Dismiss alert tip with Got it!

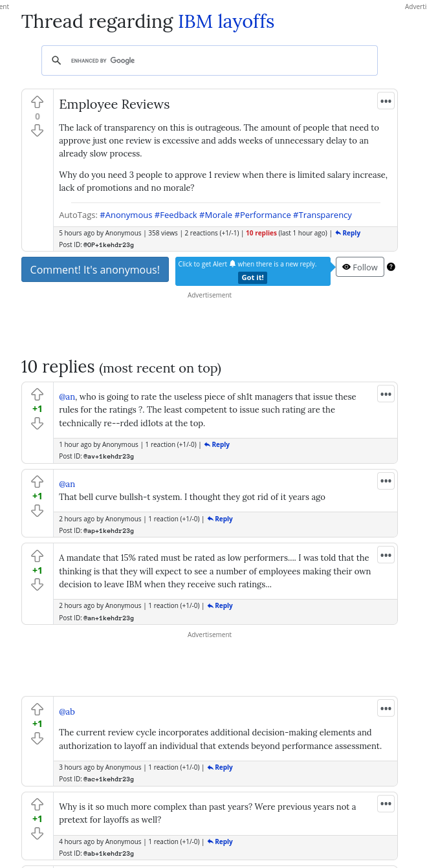point(253,277)
